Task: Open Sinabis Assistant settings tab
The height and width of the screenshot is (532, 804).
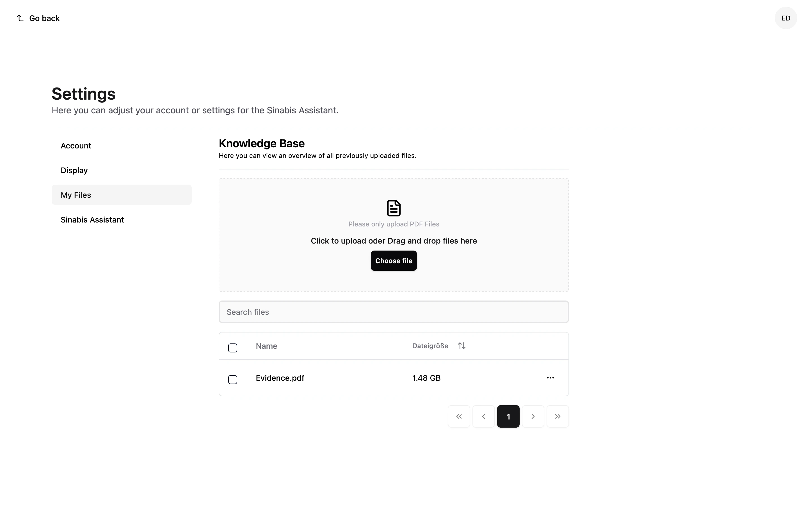Action: point(92,220)
